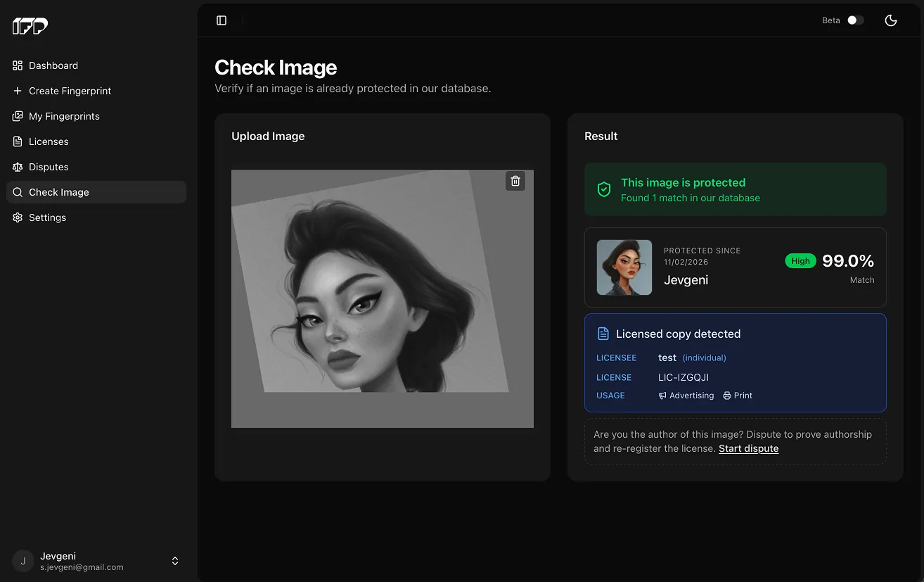Screen dimensions: 924x582
Task: Click the Start dispute link
Action: pyautogui.click(x=748, y=448)
